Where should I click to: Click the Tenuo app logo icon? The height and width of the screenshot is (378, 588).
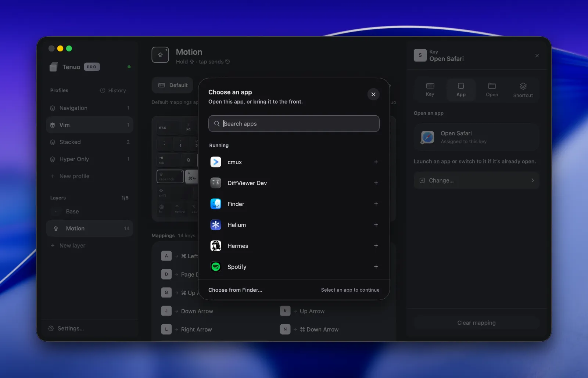[x=54, y=67]
